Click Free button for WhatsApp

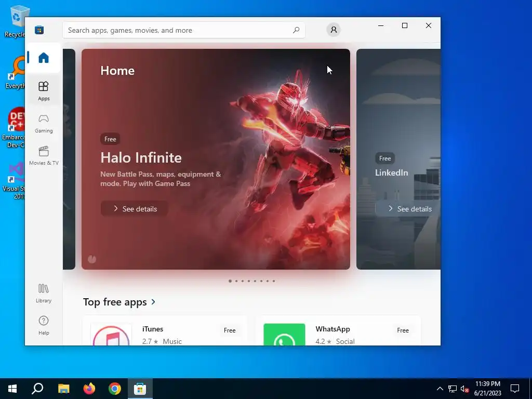403,330
